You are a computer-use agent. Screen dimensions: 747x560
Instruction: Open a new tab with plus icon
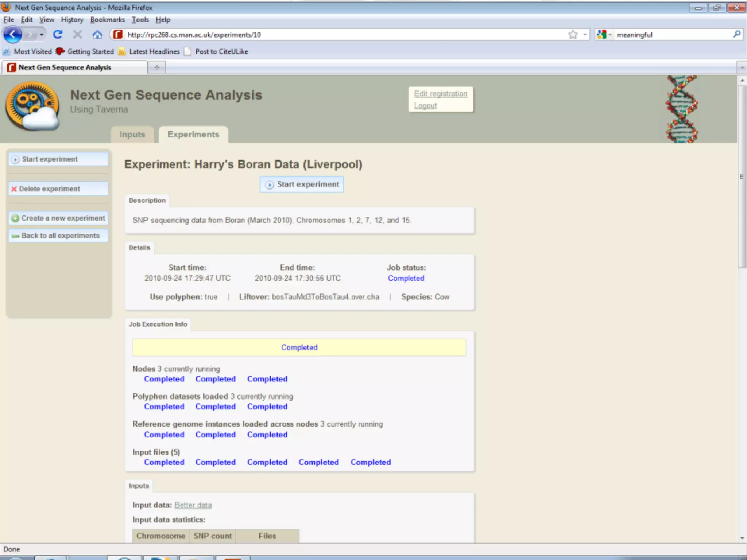point(157,67)
